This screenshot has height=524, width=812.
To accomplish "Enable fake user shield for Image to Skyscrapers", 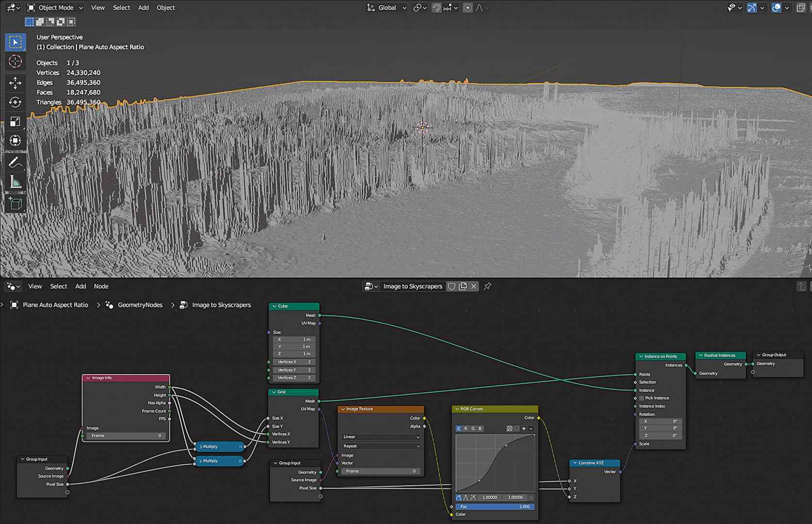I will [x=451, y=286].
